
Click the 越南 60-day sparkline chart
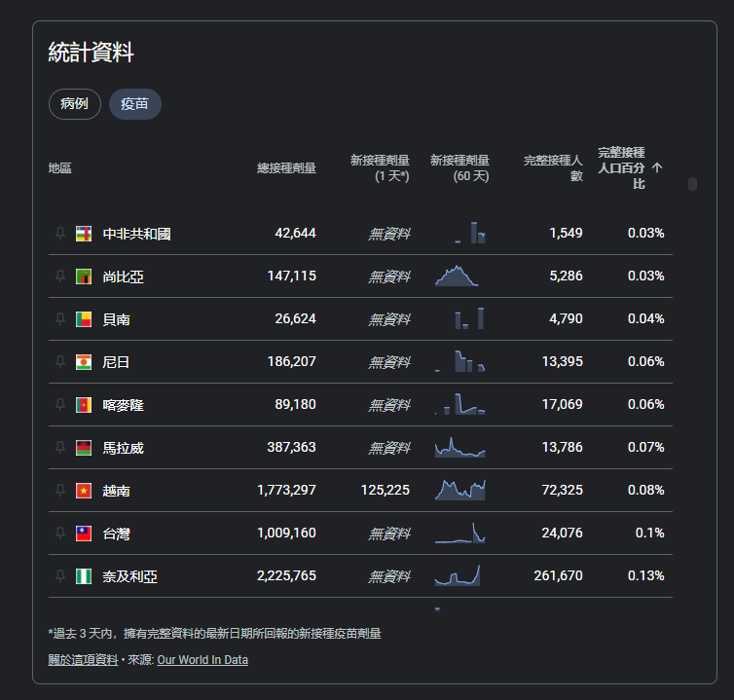click(460, 491)
